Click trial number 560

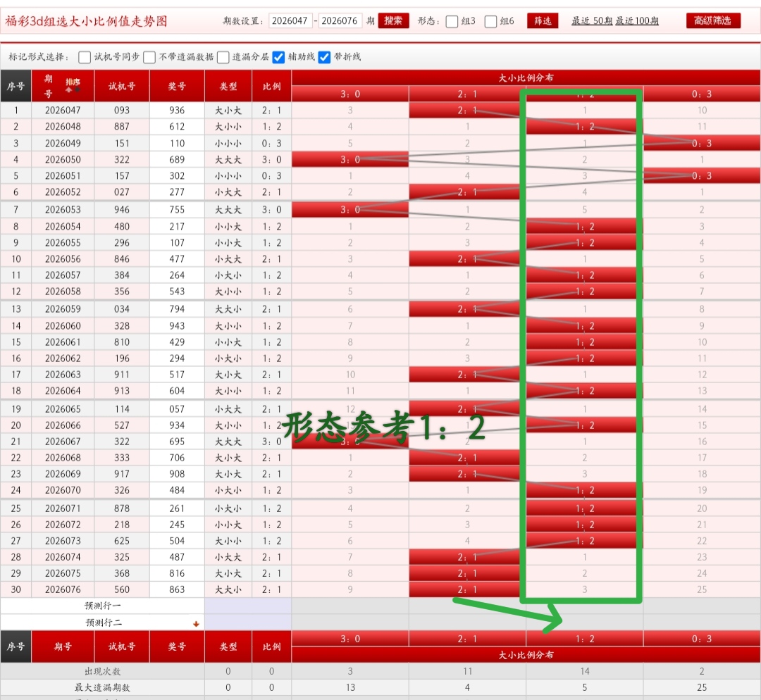pyautogui.click(x=122, y=589)
